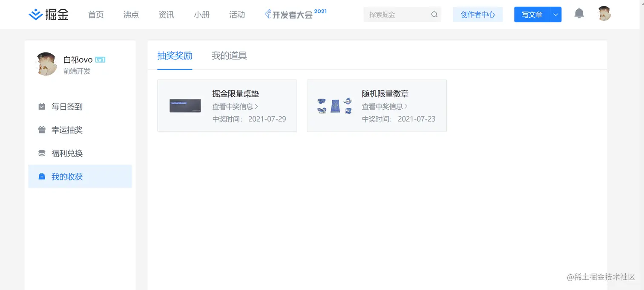The width and height of the screenshot is (644, 290).
Task: Click the 随机限量徽章 badge thumbnail
Action: (334, 105)
